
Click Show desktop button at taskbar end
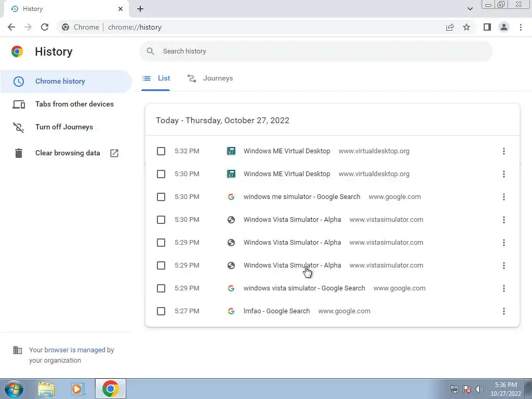point(528,389)
